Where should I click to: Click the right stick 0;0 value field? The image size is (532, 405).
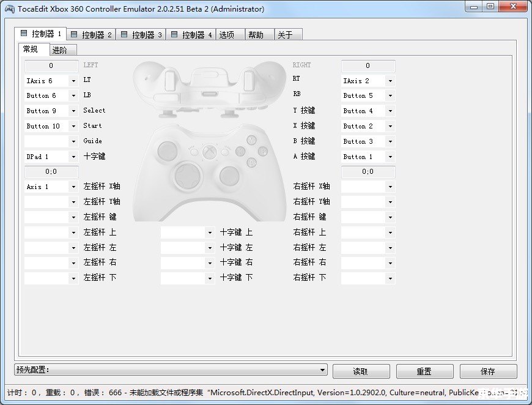pyautogui.click(x=368, y=172)
